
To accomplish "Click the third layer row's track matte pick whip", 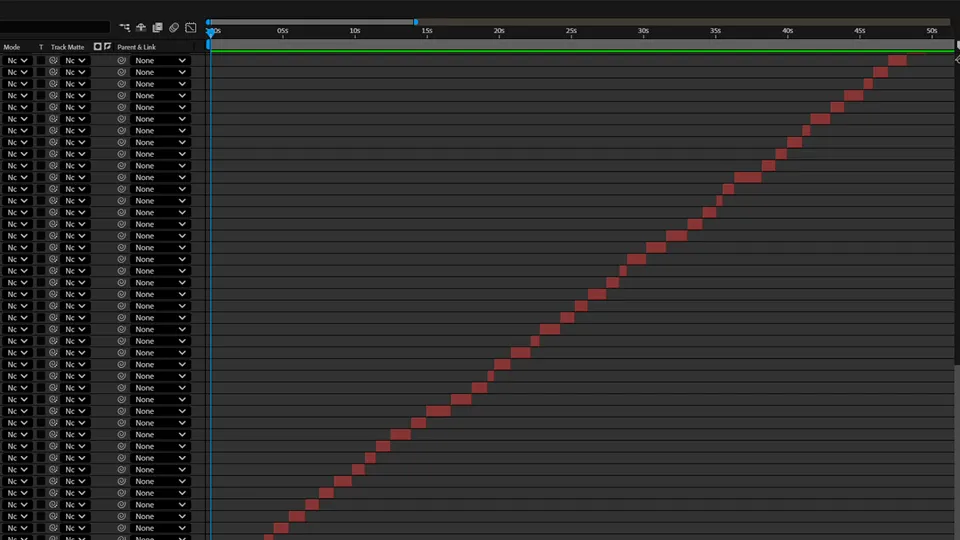I will (53, 84).
